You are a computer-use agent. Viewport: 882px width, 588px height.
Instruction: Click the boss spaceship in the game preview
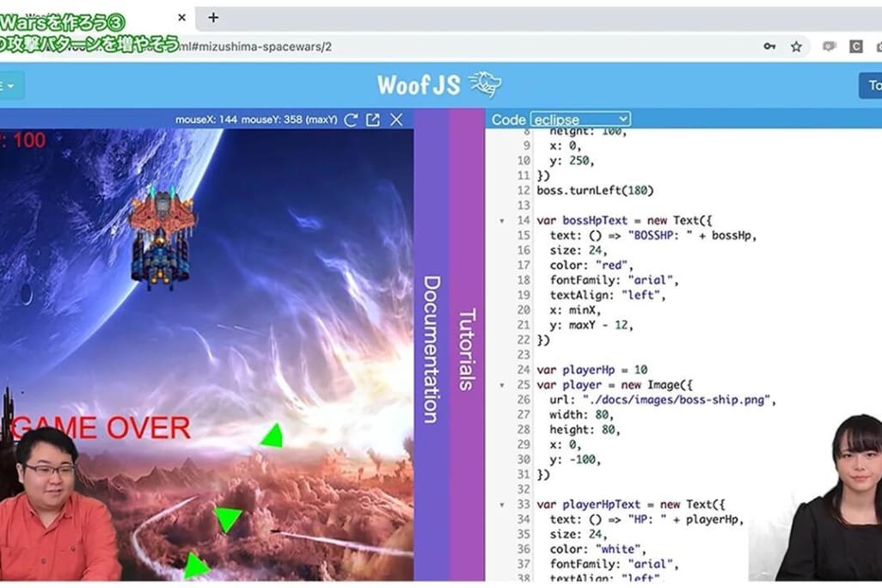(162, 236)
